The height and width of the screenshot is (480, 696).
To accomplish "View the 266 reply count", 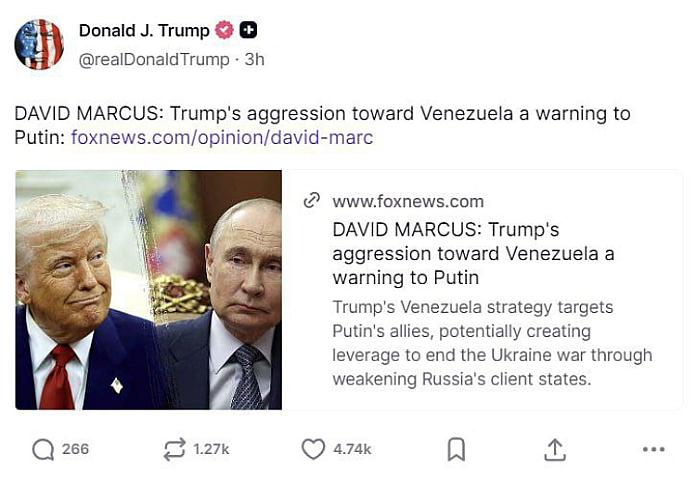I will pyautogui.click(x=75, y=449).
